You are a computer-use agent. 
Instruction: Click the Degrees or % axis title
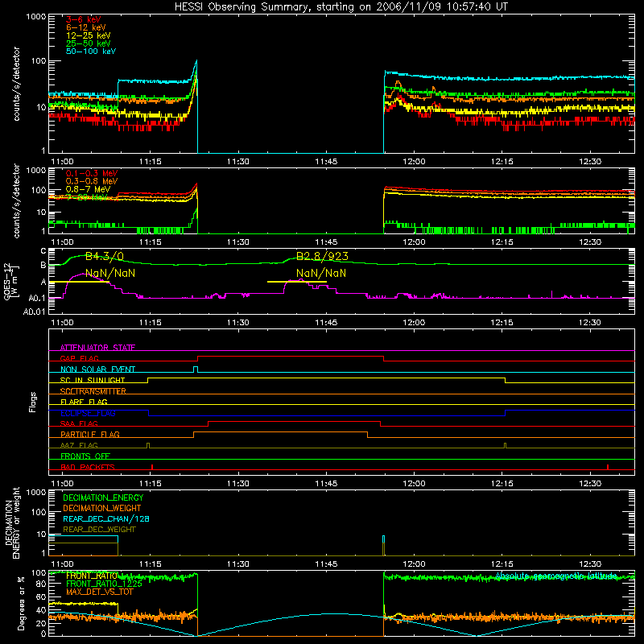[21, 603]
